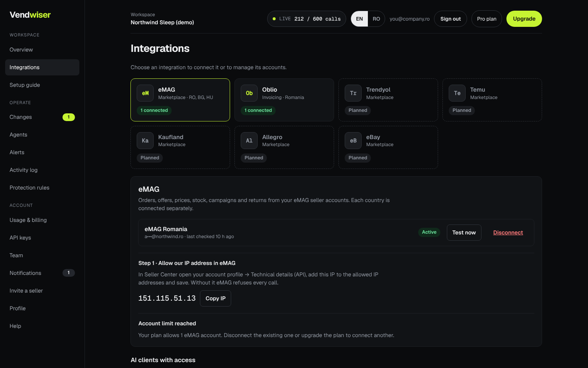Click the Changes count badge
The image size is (588, 368).
(69, 117)
